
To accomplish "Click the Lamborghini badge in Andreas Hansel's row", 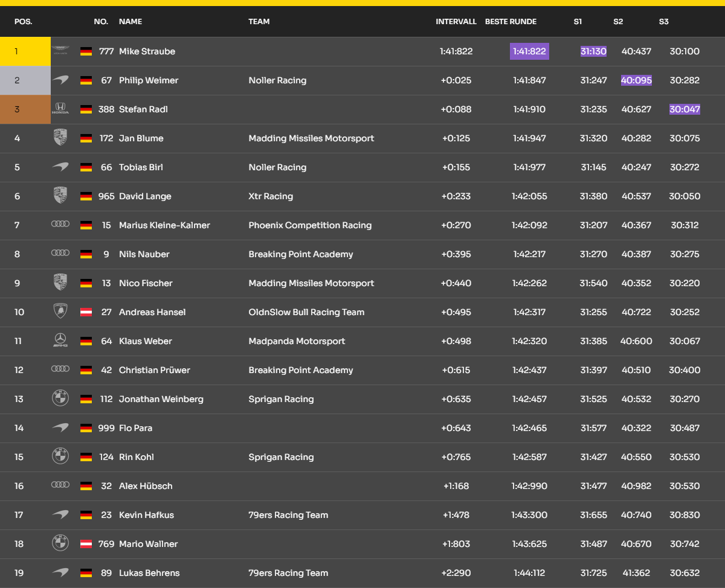I will point(60,312).
